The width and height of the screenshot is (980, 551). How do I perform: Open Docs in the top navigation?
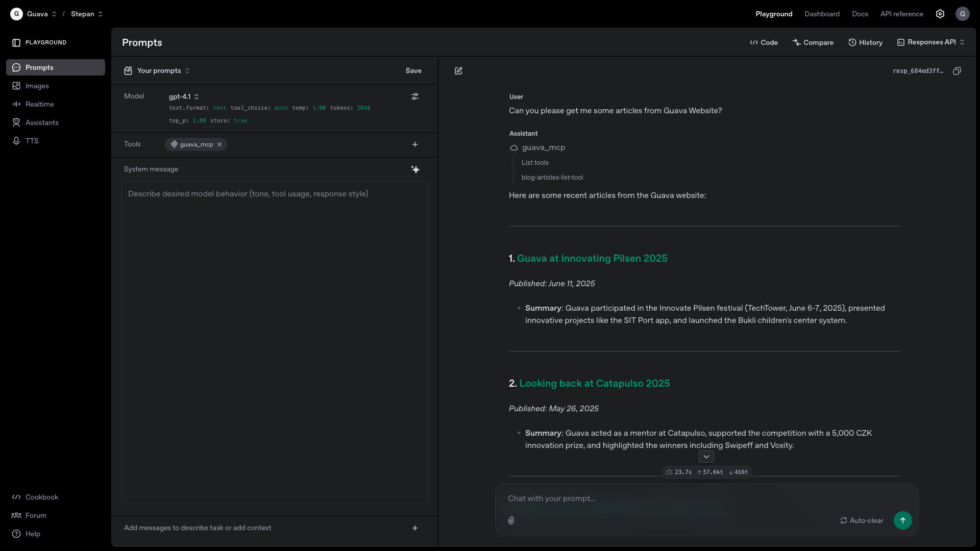point(860,14)
